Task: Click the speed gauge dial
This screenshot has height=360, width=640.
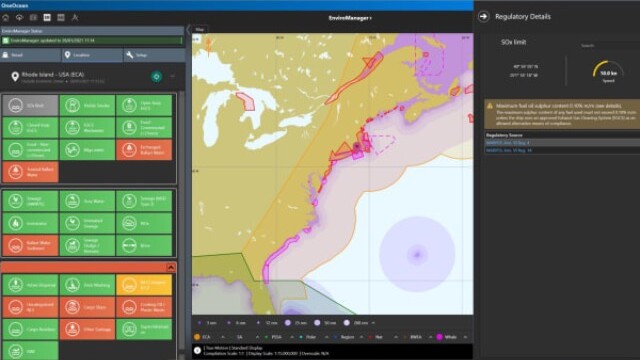Action: tap(608, 72)
